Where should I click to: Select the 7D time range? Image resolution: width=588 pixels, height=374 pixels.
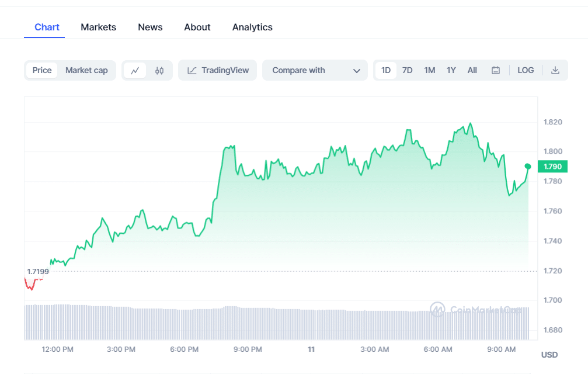(407, 70)
